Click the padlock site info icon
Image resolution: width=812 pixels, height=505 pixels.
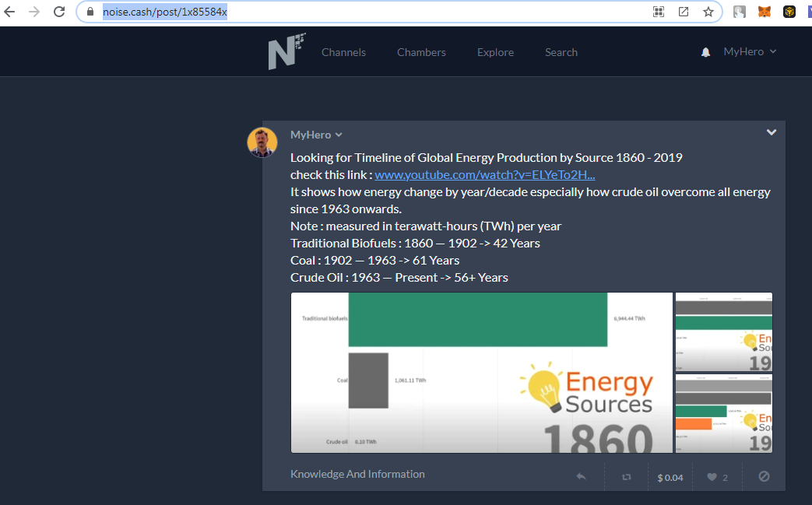tap(90, 12)
